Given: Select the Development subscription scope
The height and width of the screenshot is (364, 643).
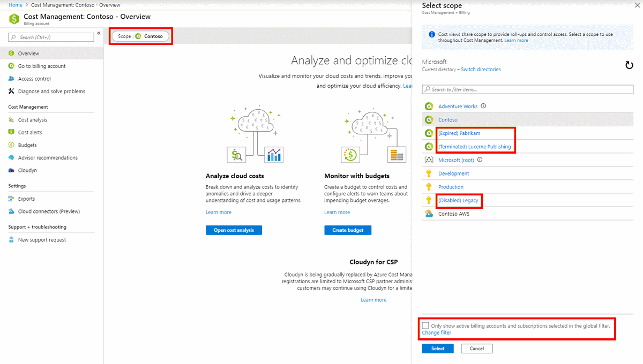Looking at the screenshot, I should (453, 173).
